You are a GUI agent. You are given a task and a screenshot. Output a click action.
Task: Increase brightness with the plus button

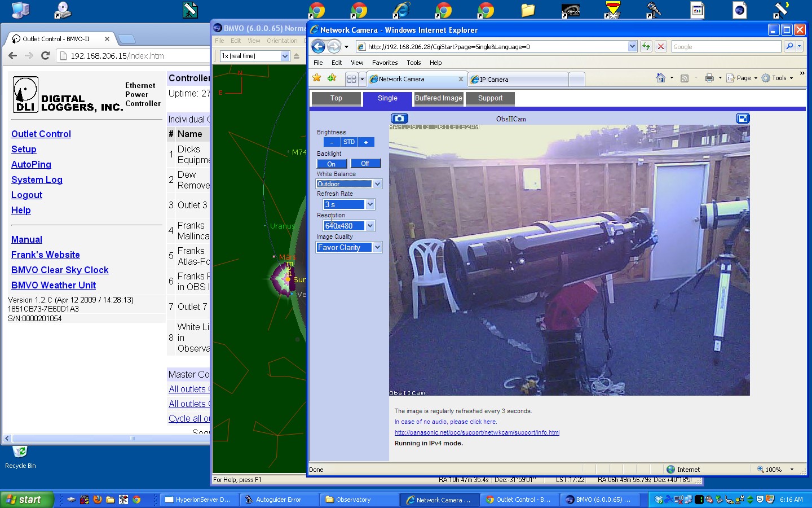tap(366, 142)
